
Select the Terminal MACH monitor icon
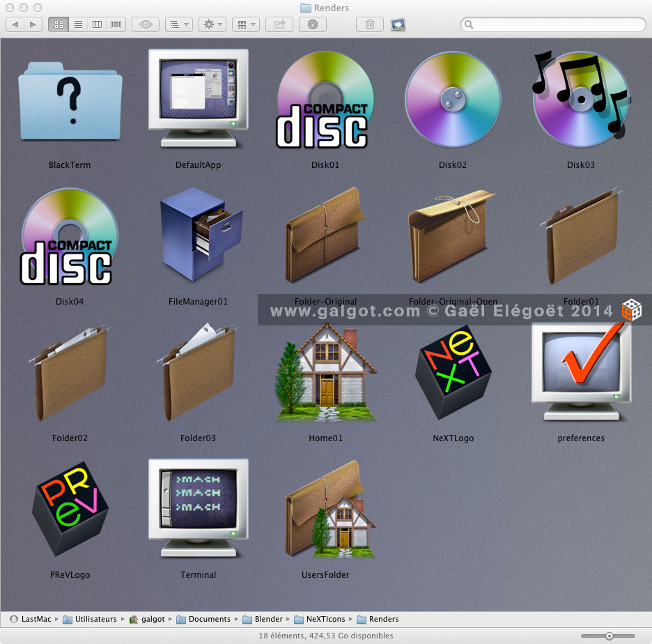click(x=198, y=507)
